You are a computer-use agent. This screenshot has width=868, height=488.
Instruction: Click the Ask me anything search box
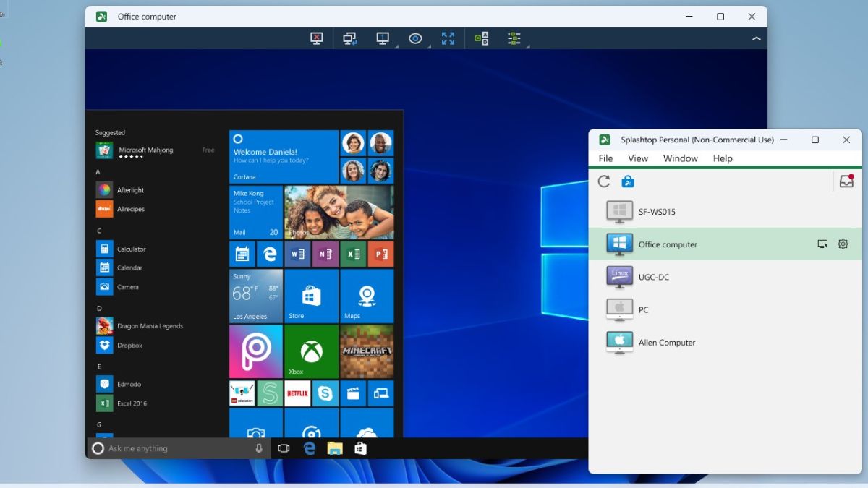tap(179, 448)
